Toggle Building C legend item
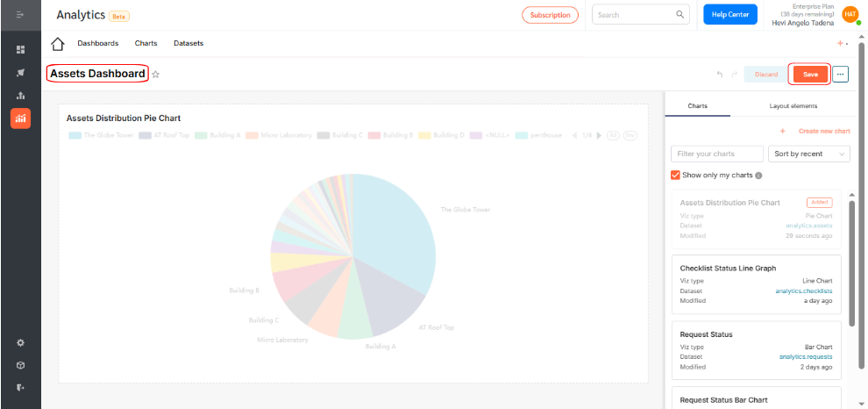Screen dimensions: 868x409 coord(340,135)
